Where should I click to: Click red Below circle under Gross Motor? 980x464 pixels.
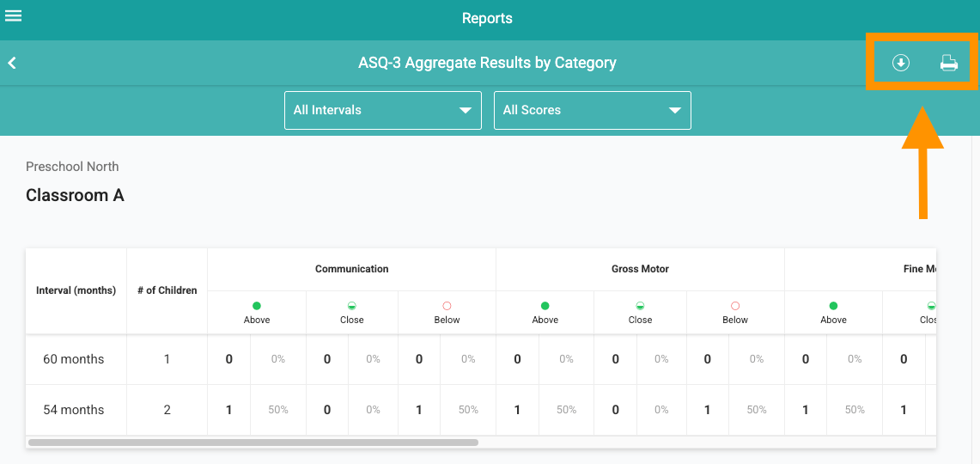click(735, 306)
